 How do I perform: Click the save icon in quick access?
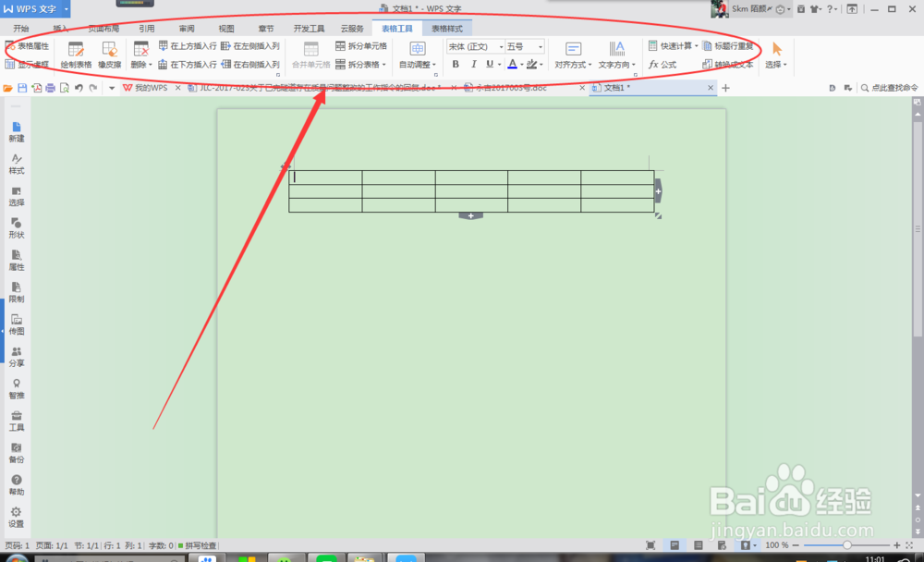[22, 88]
